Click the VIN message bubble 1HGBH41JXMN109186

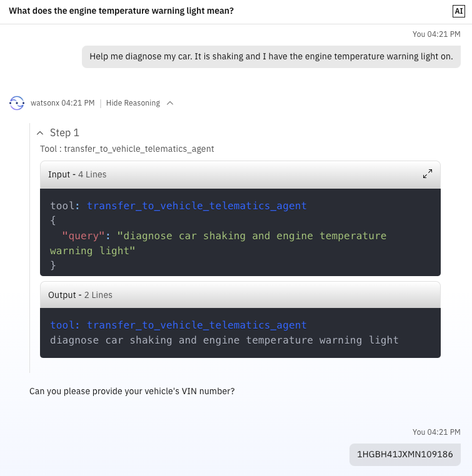[405, 454]
